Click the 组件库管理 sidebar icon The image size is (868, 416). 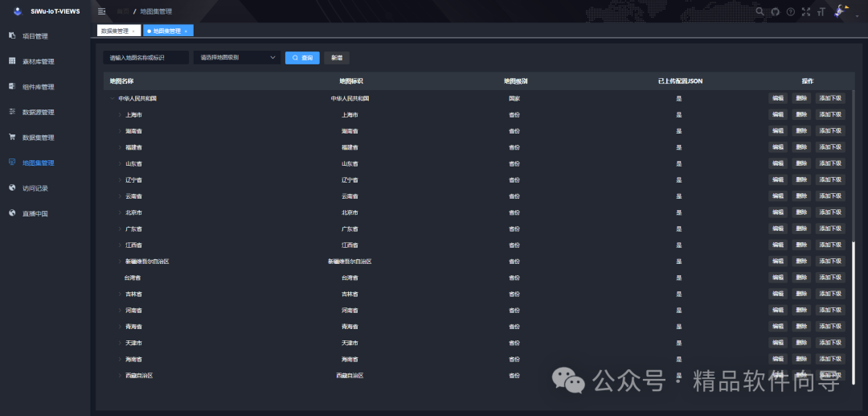click(12, 86)
